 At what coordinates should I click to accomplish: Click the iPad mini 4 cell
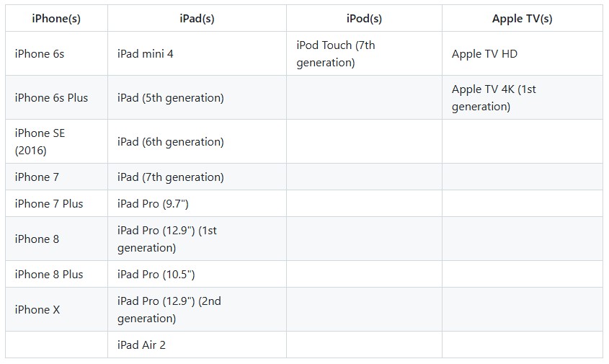pos(146,54)
